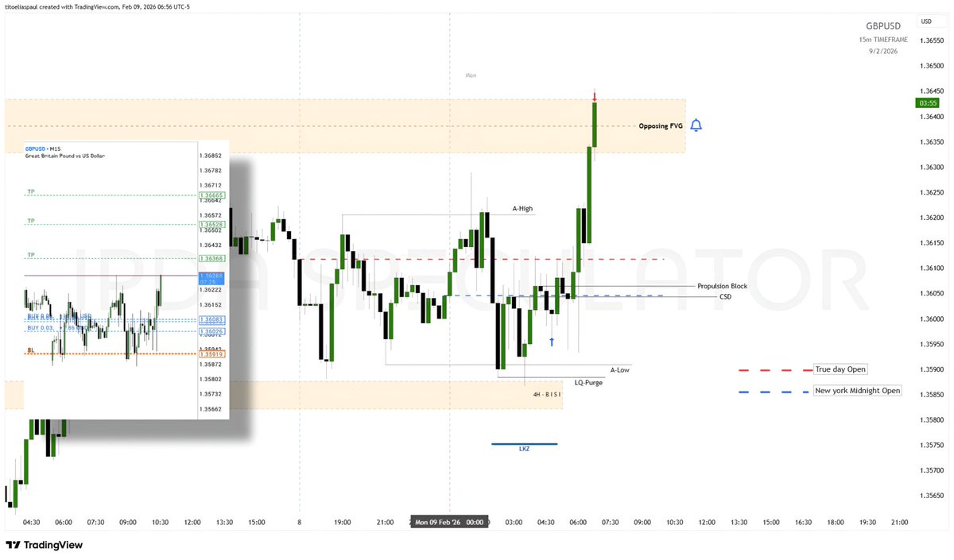Screen dimensions: 954x560
Task: Click "Great Britain Pound vs US Dollar" text
Action: point(64,156)
